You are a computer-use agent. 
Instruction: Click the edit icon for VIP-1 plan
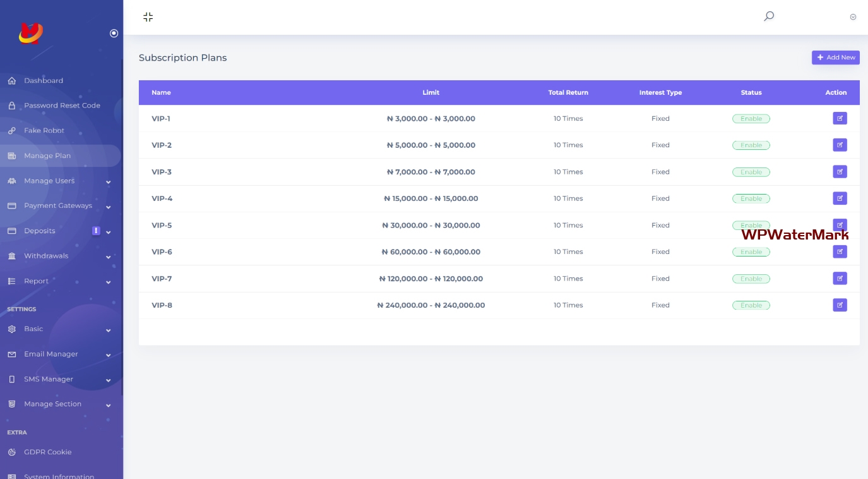click(840, 118)
